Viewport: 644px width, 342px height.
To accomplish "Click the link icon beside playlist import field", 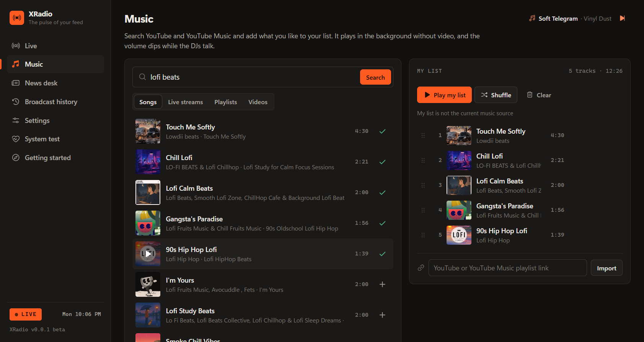I will click(421, 268).
